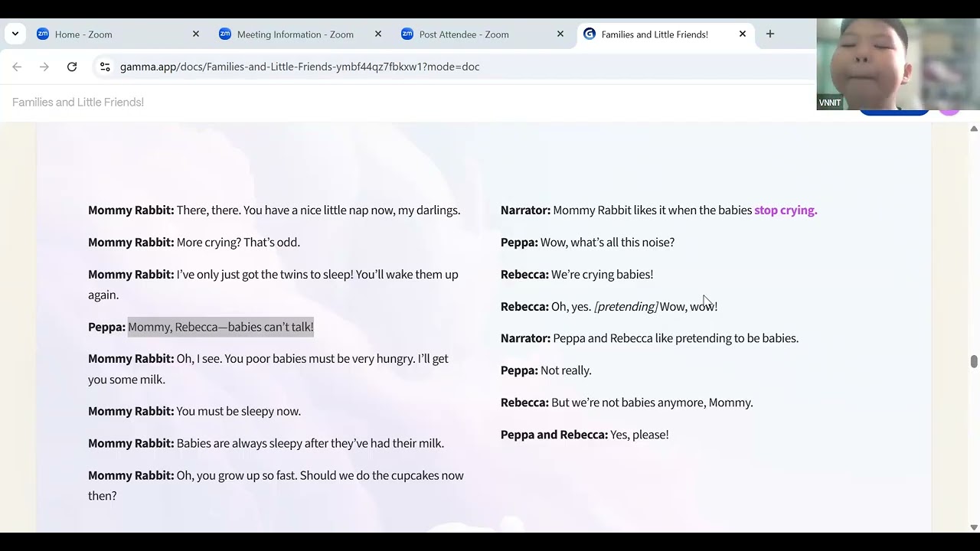Click the line 'Wow, what's all this noise?'
The width and height of the screenshot is (980, 551).
[607, 243]
